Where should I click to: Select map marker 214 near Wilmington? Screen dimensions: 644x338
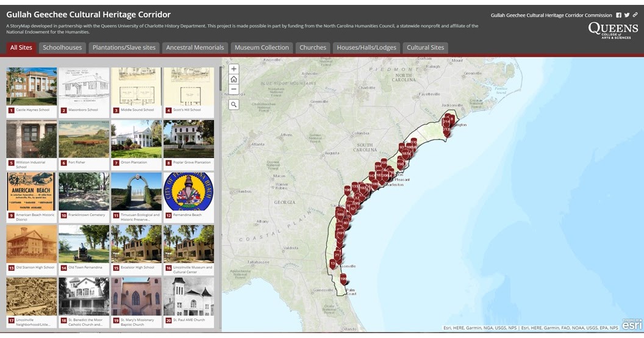click(x=446, y=122)
